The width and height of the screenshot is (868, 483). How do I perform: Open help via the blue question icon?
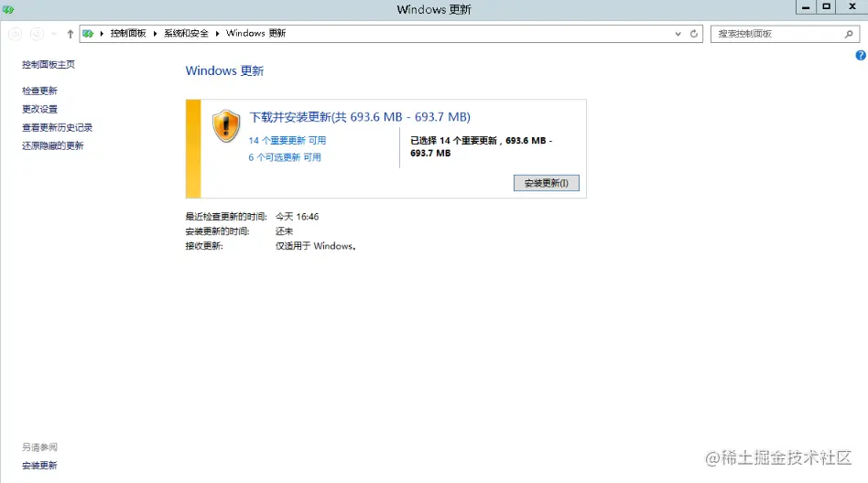tap(861, 55)
